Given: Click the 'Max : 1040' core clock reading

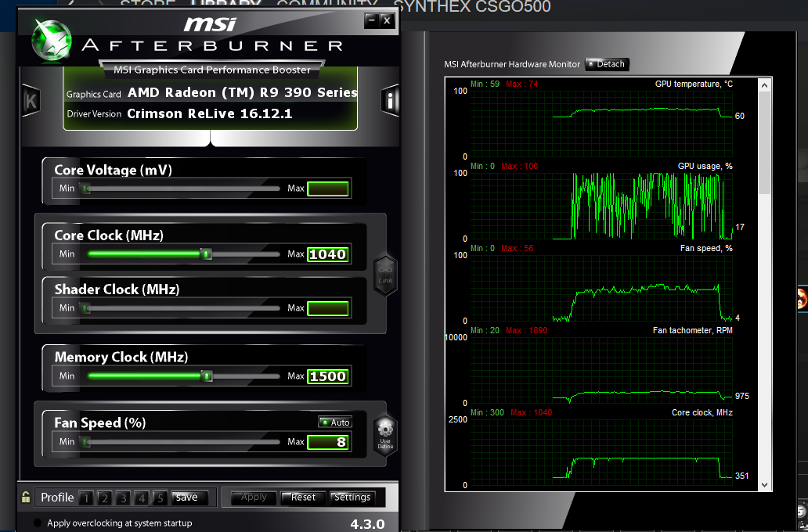Looking at the screenshot, I should point(532,412).
